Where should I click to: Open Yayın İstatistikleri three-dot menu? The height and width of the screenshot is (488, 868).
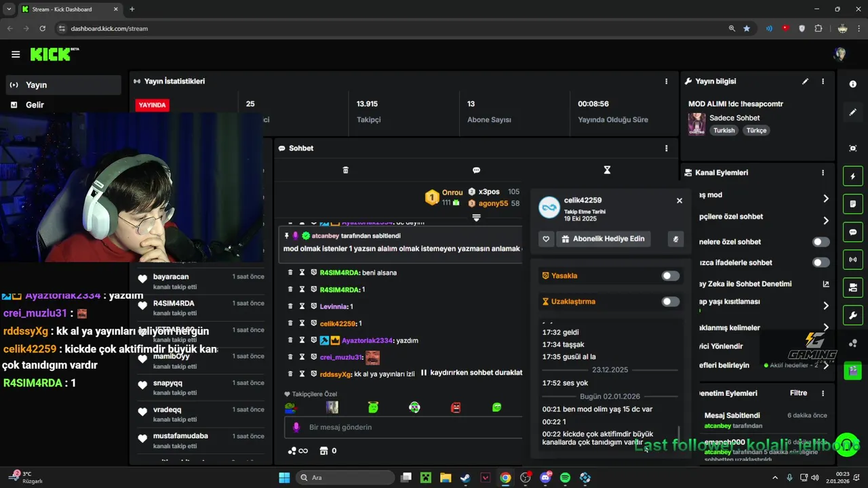coord(666,81)
